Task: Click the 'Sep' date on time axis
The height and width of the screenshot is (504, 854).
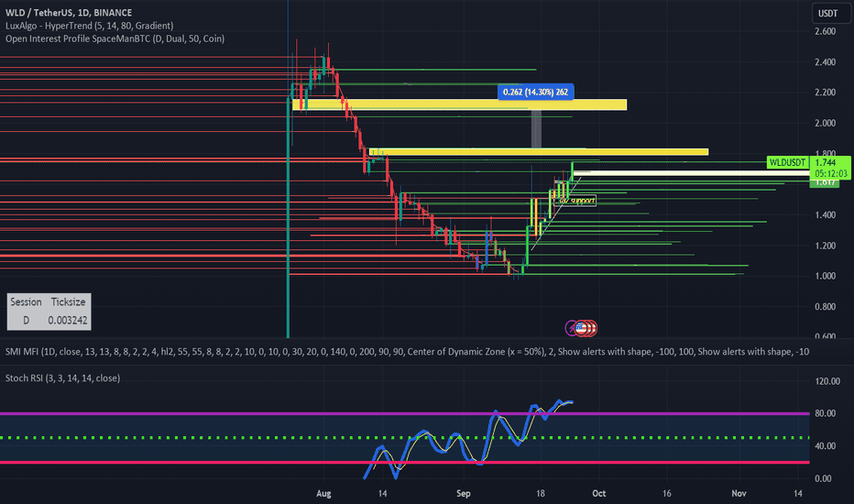Action: coord(464,494)
